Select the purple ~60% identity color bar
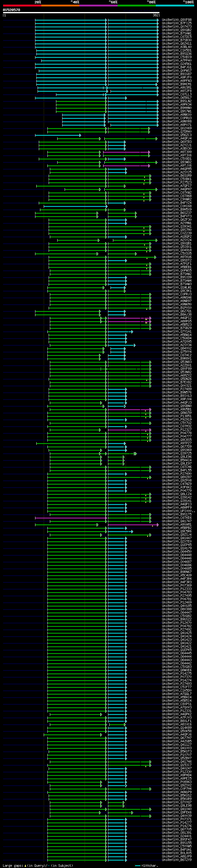This screenshot has height=868, width=197. tap(99, 6)
